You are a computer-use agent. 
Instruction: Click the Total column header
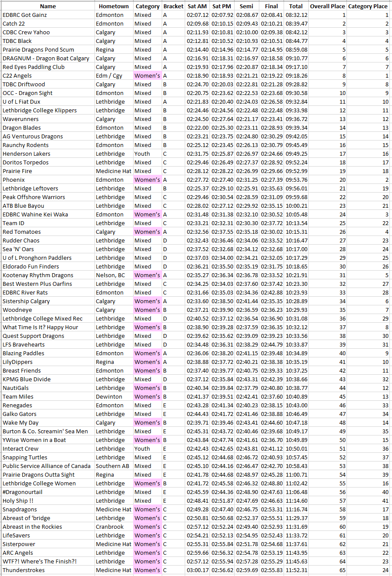(296, 6)
